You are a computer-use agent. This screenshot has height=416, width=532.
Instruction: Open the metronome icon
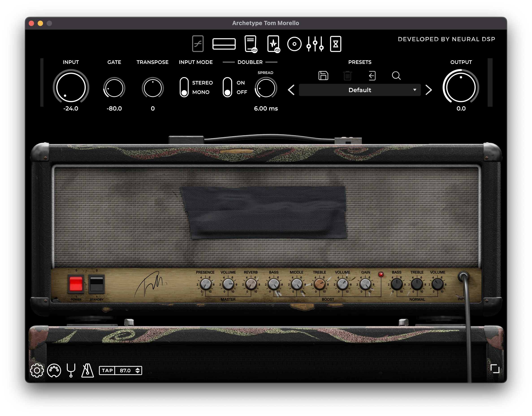(87, 370)
